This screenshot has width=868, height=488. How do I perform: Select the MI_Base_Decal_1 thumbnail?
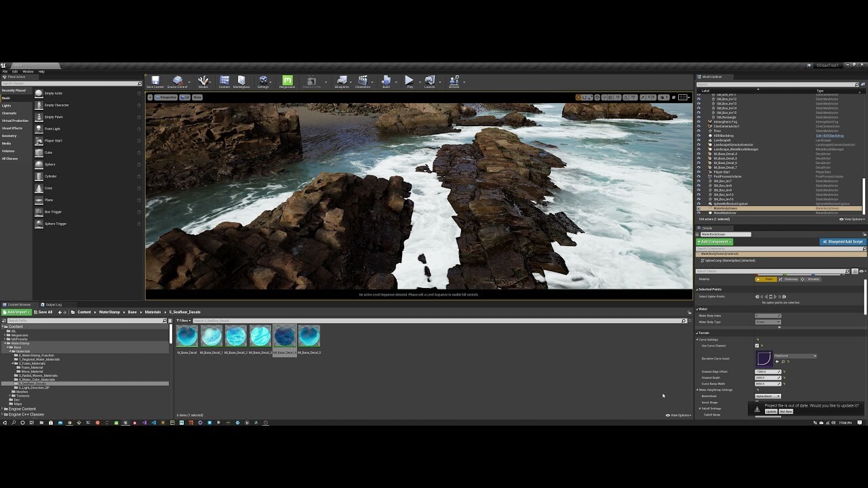(212, 335)
